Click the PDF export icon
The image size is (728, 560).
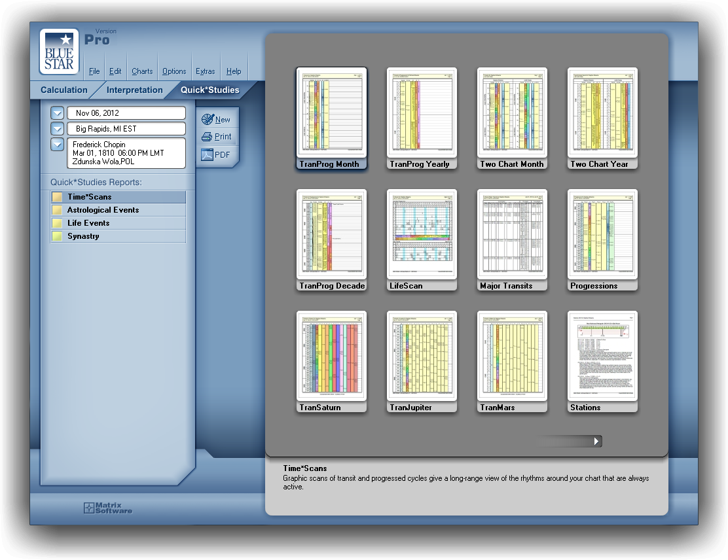click(x=207, y=154)
